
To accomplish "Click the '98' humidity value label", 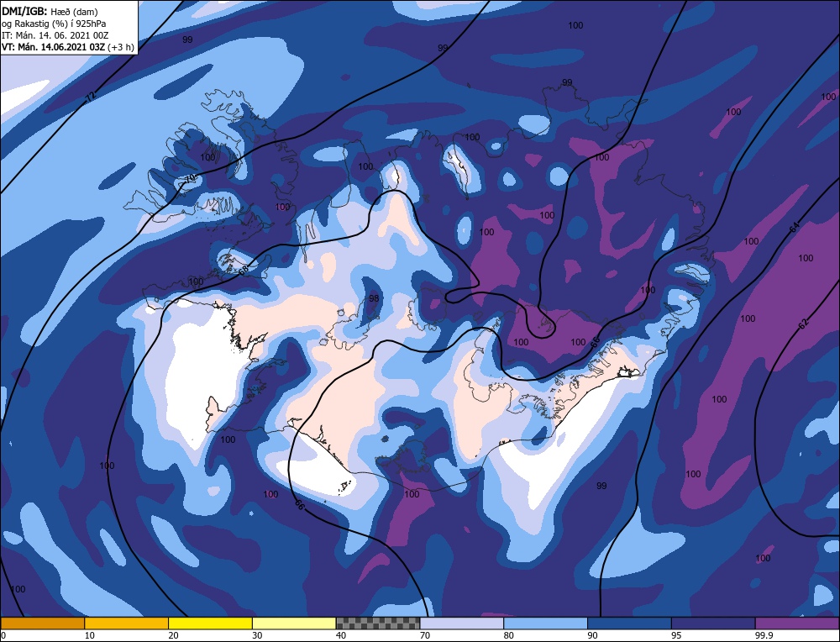I will click(x=374, y=298).
